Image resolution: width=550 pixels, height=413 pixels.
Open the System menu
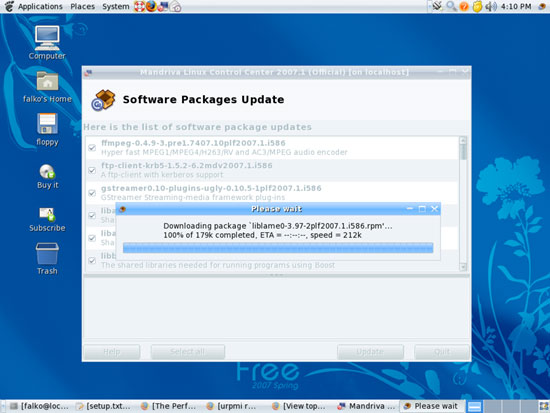point(116,7)
